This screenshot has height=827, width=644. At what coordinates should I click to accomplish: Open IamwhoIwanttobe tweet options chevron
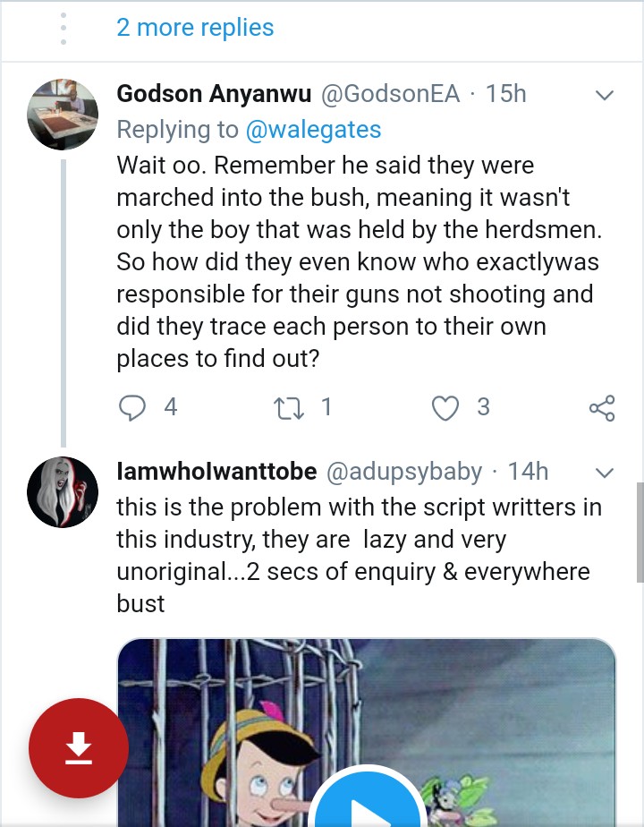(x=605, y=472)
